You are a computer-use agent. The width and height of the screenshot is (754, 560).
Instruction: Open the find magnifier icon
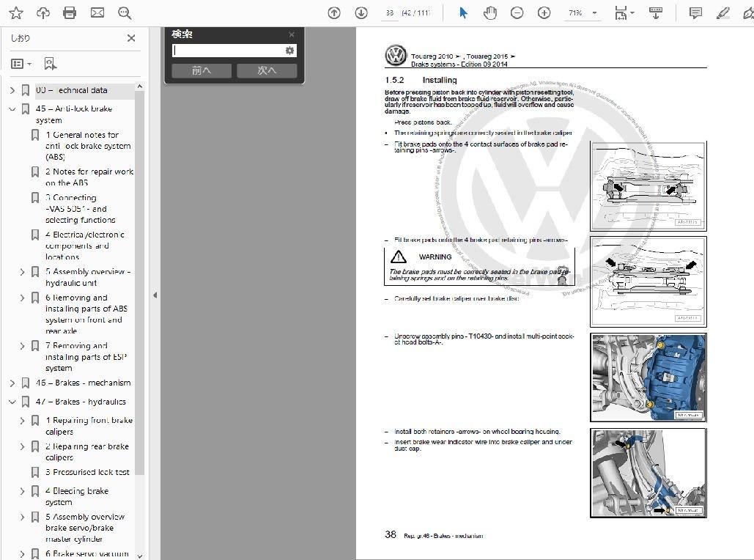pyautogui.click(x=125, y=13)
